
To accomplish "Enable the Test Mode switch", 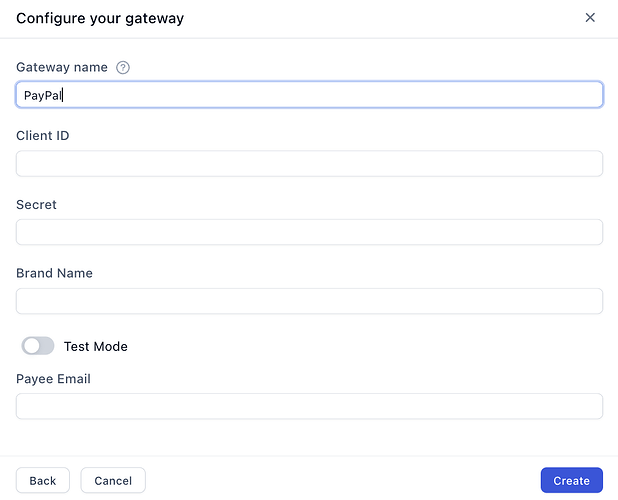I will (x=38, y=346).
